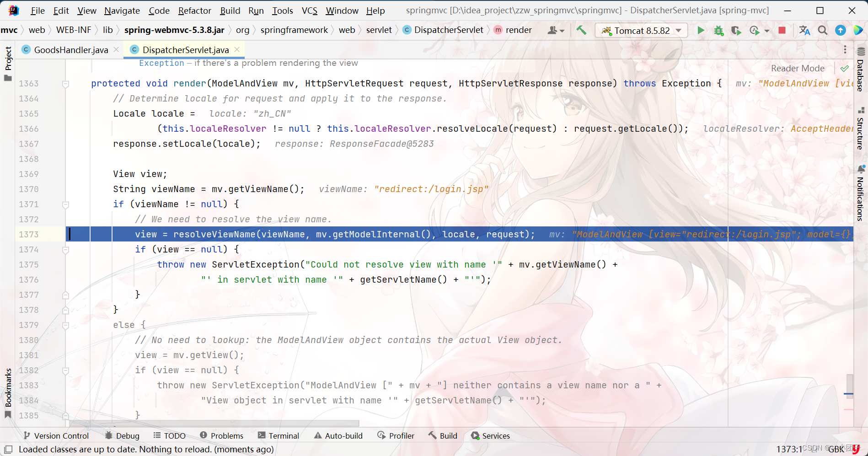
Task: Open the Profile run icon
Action: point(754,30)
